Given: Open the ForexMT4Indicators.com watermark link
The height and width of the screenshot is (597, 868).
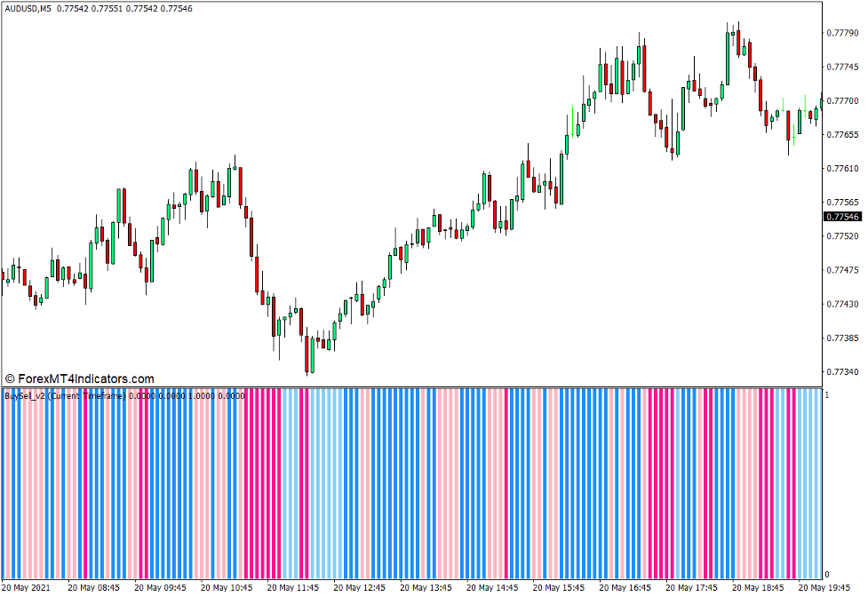Looking at the screenshot, I should coord(79,378).
